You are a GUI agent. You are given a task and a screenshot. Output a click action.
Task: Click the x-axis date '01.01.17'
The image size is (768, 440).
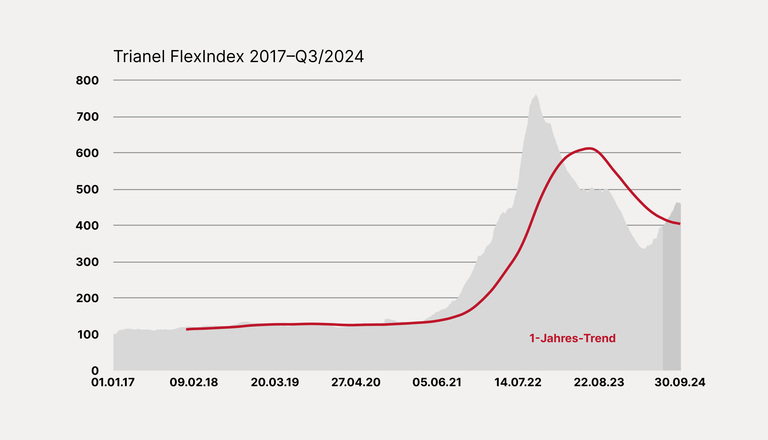[x=113, y=382]
